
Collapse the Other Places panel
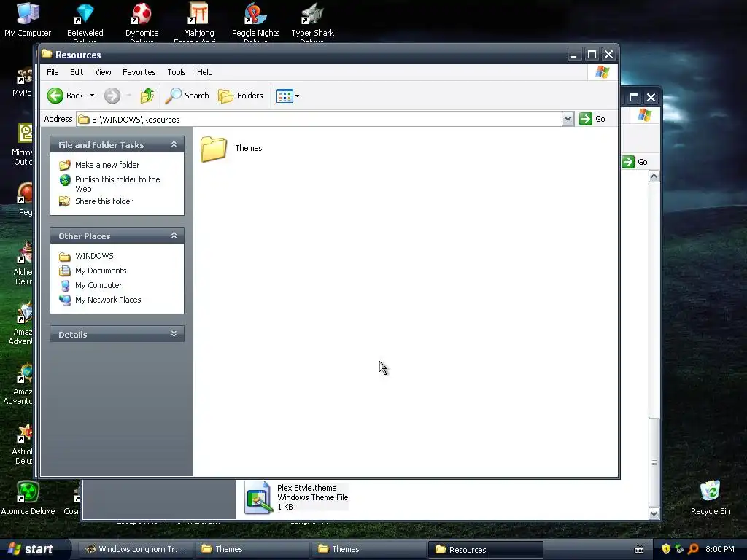pos(174,236)
